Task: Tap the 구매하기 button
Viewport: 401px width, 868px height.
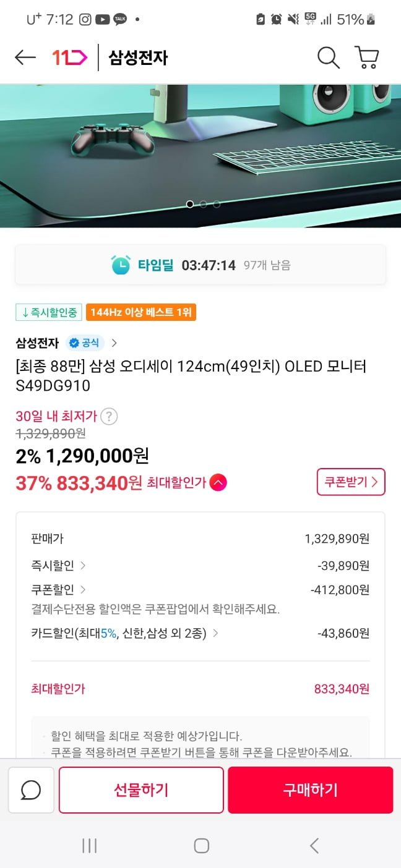Action: (310, 790)
